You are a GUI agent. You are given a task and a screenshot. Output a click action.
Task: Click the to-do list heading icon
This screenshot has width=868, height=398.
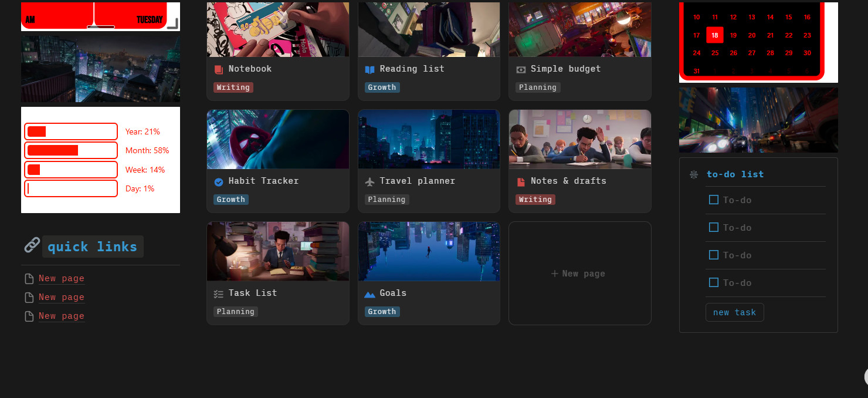tap(694, 174)
